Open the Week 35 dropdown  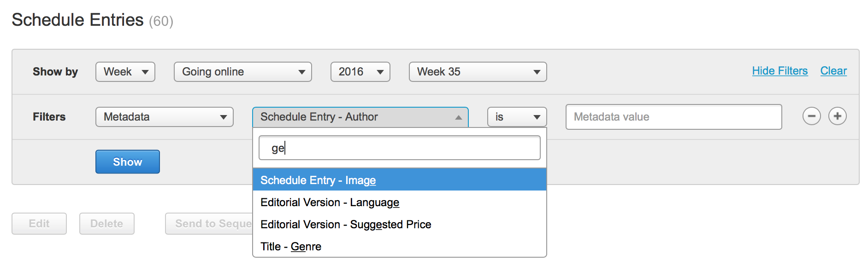[478, 72]
